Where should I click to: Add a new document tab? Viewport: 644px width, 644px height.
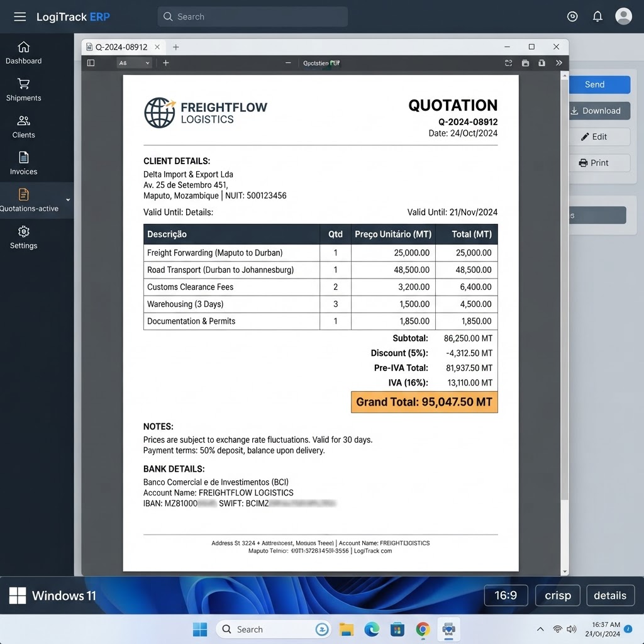(176, 47)
